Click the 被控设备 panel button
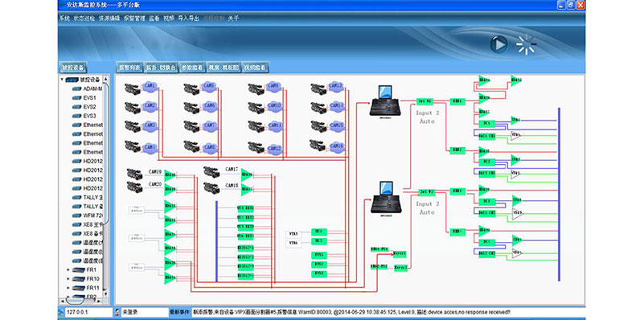The width and height of the screenshot is (644, 320). click(73, 68)
